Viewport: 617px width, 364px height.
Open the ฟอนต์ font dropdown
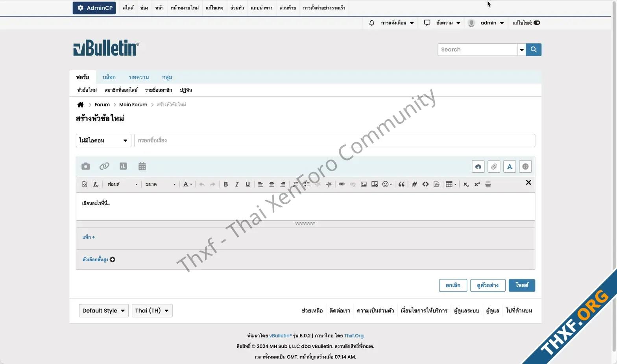[122, 184]
